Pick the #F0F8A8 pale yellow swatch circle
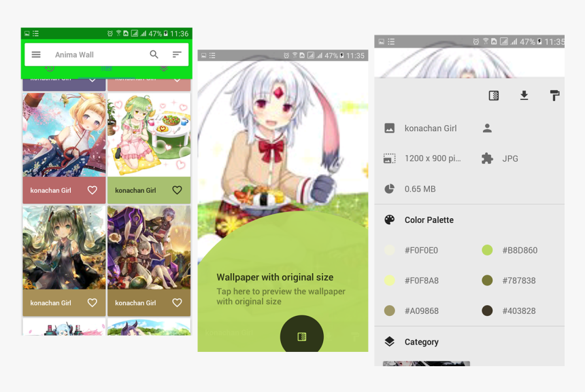Viewport: 585px width, 392px height. [x=390, y=280]
